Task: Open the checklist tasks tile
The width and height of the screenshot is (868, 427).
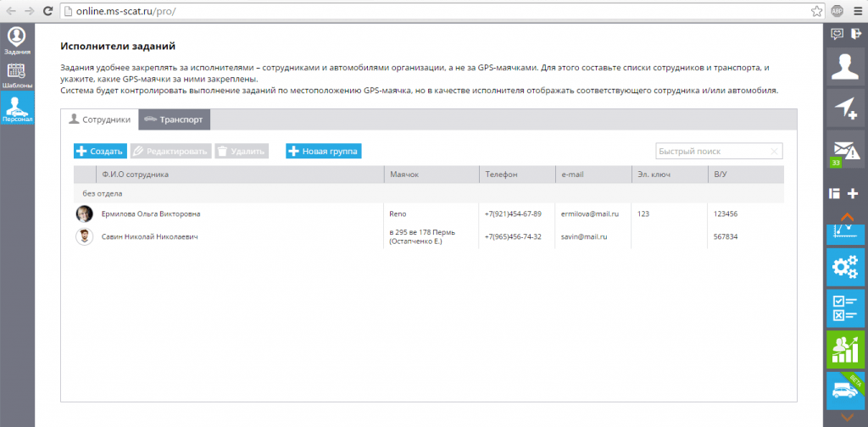Action: click(x=845, y=308)
